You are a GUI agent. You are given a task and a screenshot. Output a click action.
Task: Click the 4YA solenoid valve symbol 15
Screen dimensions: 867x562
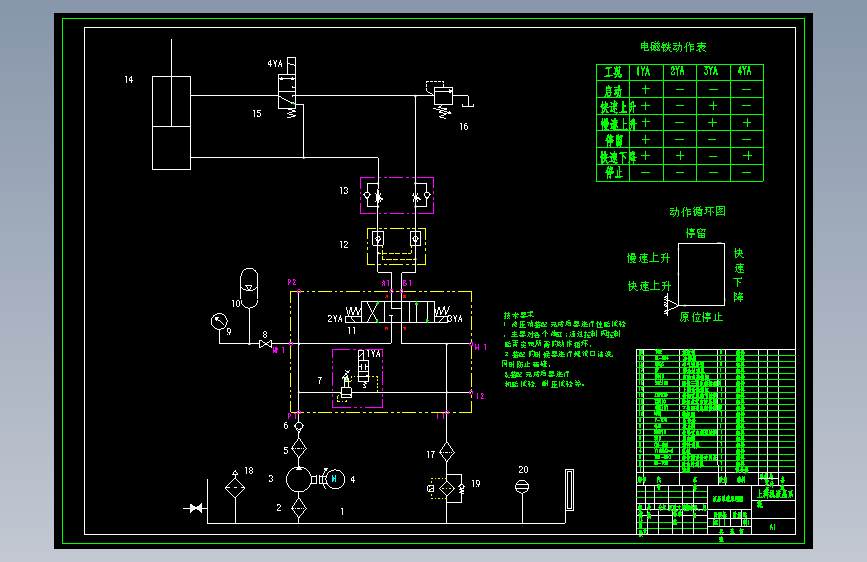click(x=287, y=88)
